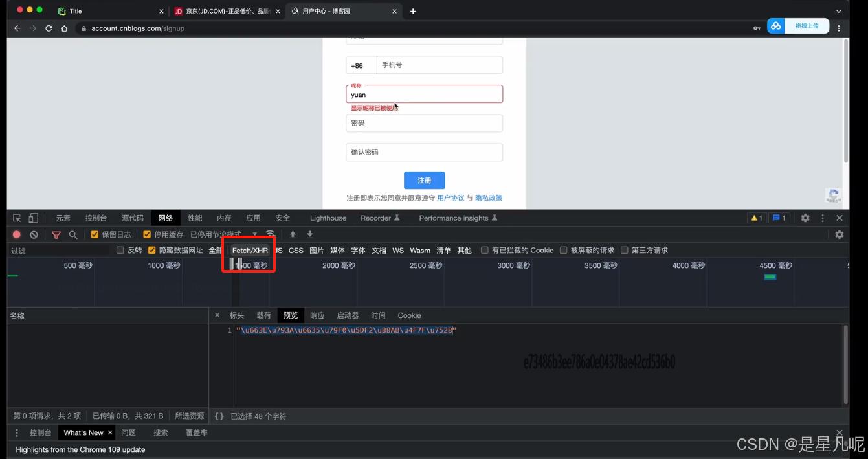The height and width of the screenshot is (459, 868).
Task: Open network search magnifier
Action: [x=73, y=234]
